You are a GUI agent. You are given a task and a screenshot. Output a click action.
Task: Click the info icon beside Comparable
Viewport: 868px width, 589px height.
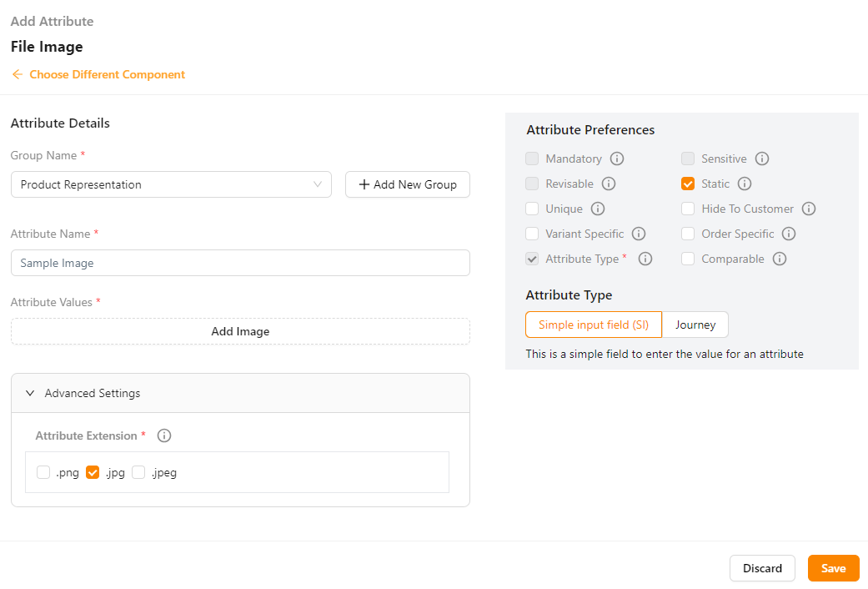(x=780, y=259)
